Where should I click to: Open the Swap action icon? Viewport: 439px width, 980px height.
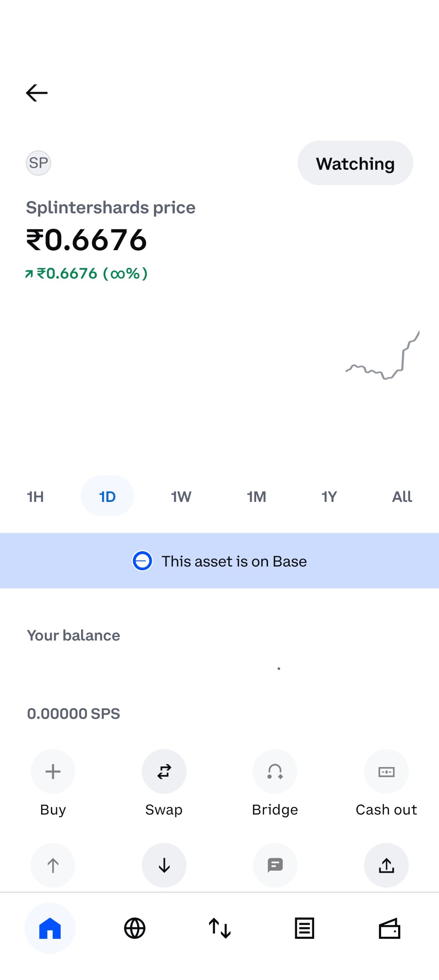click(164, 771)
